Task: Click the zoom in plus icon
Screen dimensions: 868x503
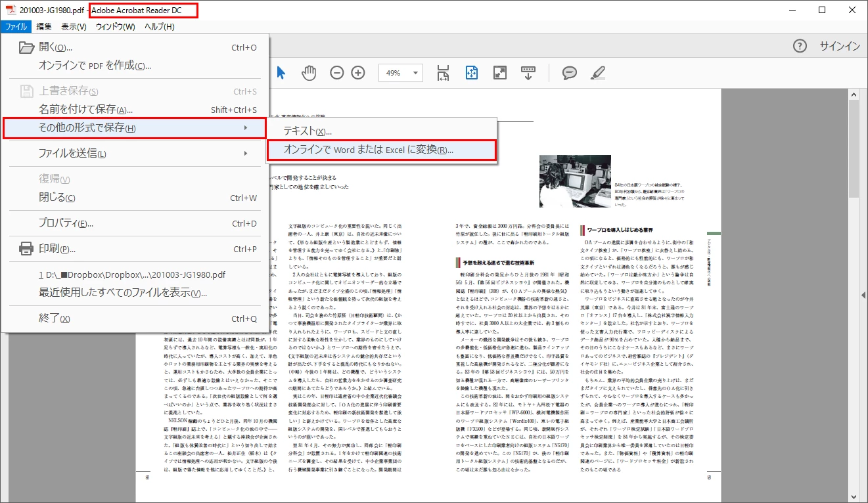Action: click(358, 73)
